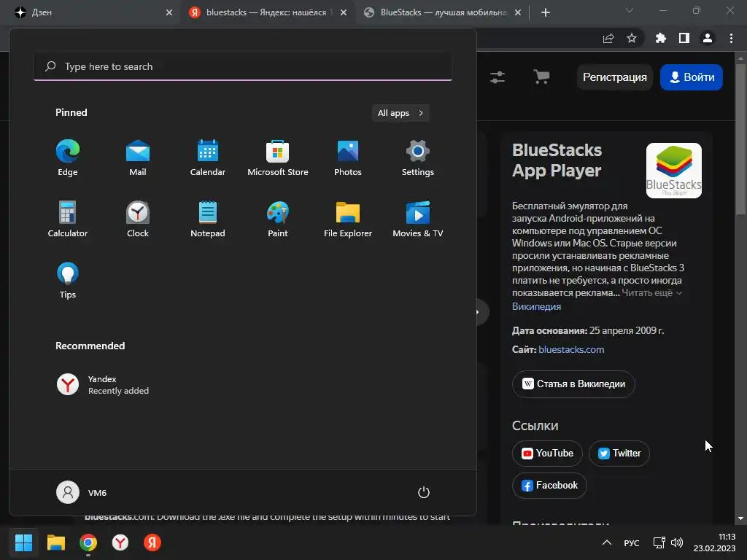Open Microsoft Store
This screenshot has height=560, width=747.
[278, 158]
